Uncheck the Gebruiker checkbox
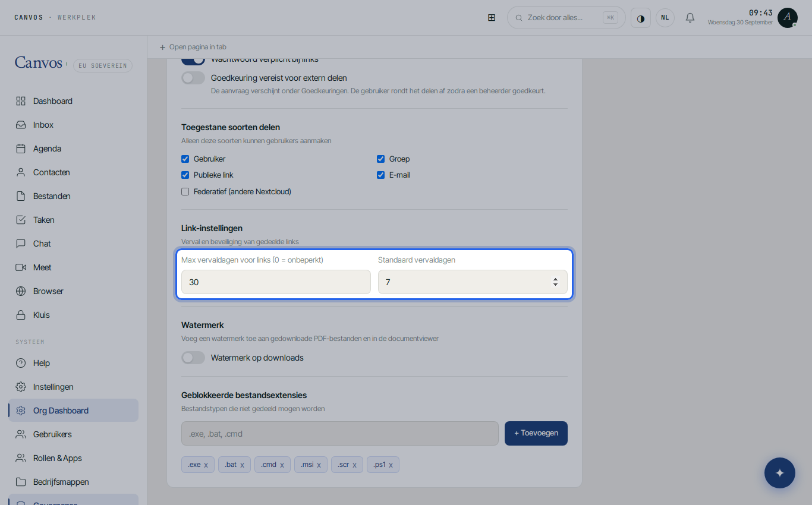The width and height of the screenshot is (812, 505). 185,159
